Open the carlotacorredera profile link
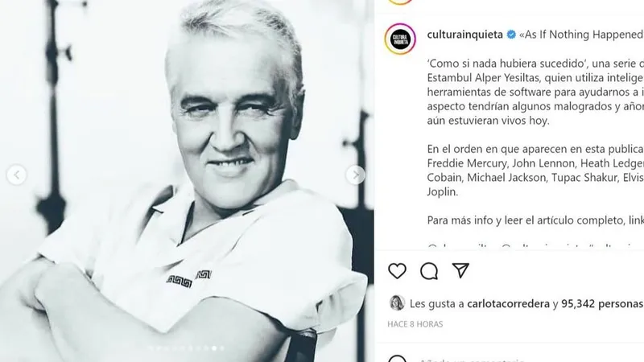This screenshot has width=644, height=362. point(509,304)
